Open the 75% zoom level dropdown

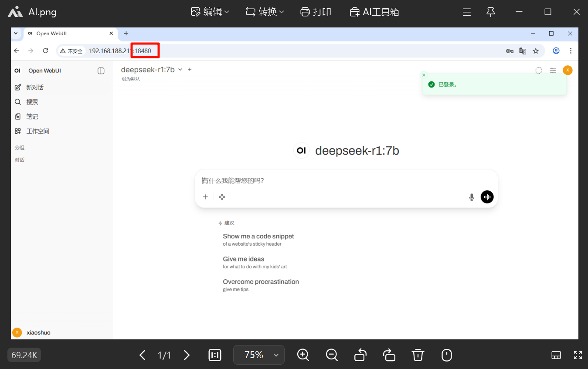(259, 355)
